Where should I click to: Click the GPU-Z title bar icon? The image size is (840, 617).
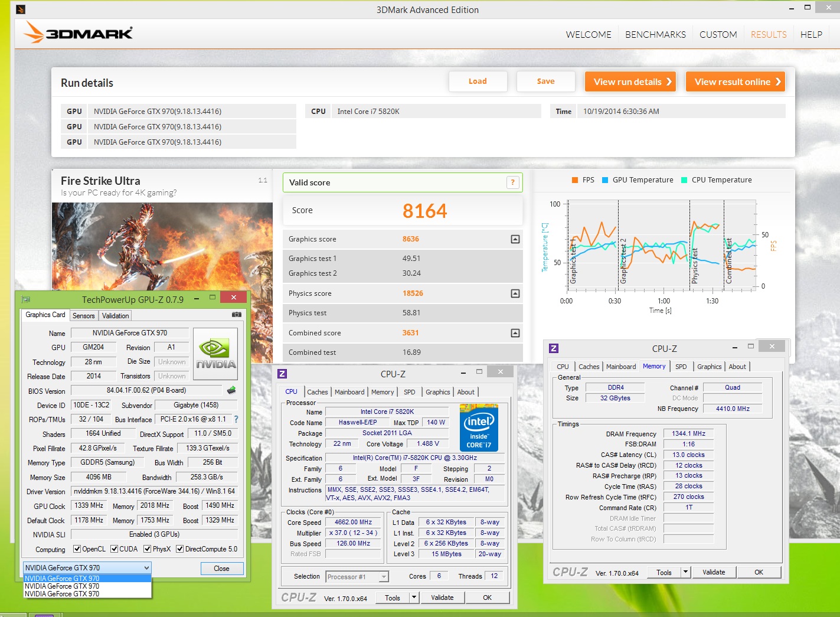click(25, 299)
